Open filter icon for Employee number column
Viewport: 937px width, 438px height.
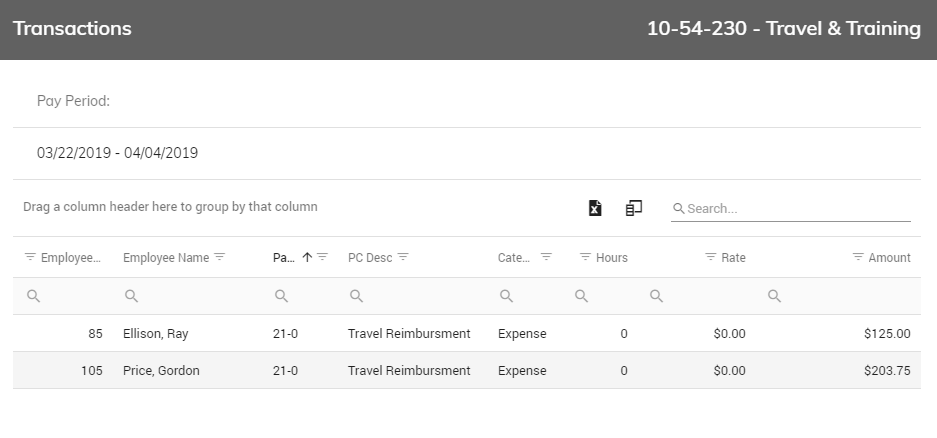tap(30, 257)
